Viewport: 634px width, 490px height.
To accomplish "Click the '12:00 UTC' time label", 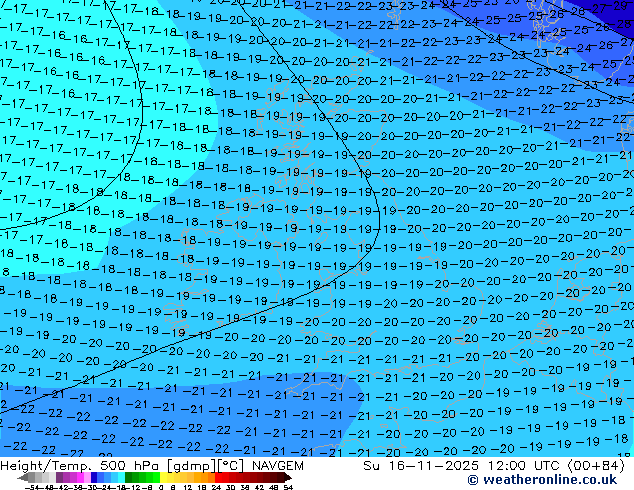I will point(526,466).
